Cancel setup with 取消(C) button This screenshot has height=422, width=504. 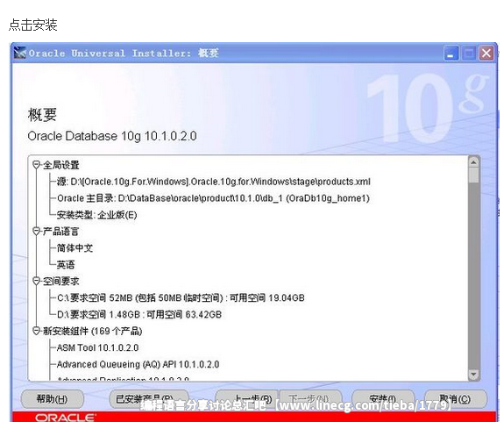455,399
